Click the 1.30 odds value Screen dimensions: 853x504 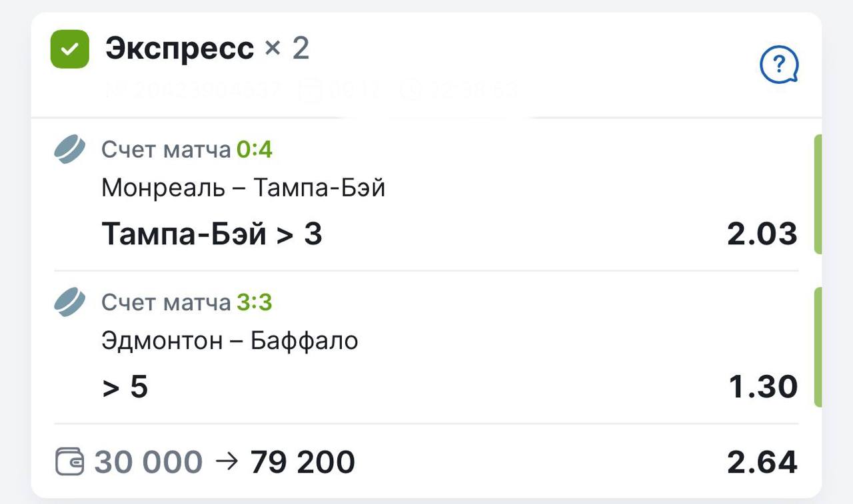[763, 387]
